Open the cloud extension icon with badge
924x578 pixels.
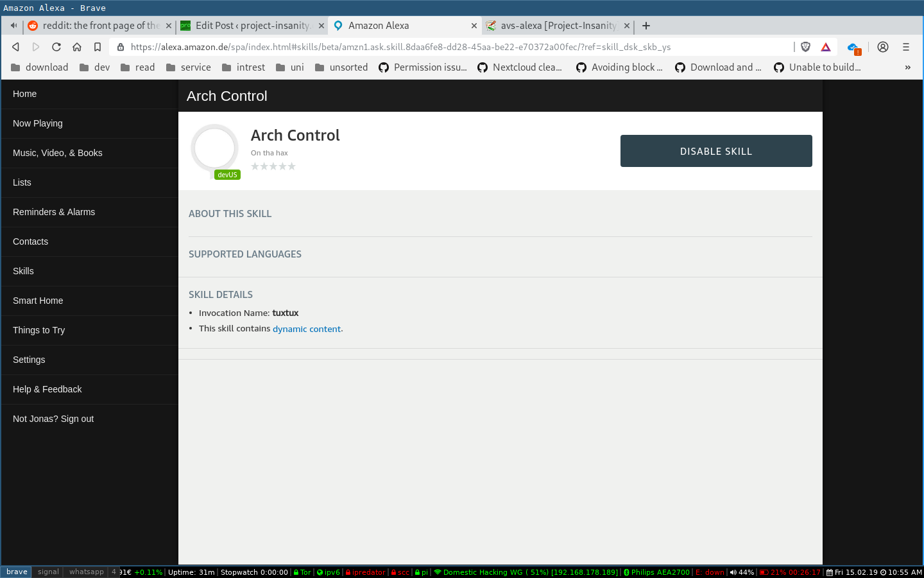(853, 48)
